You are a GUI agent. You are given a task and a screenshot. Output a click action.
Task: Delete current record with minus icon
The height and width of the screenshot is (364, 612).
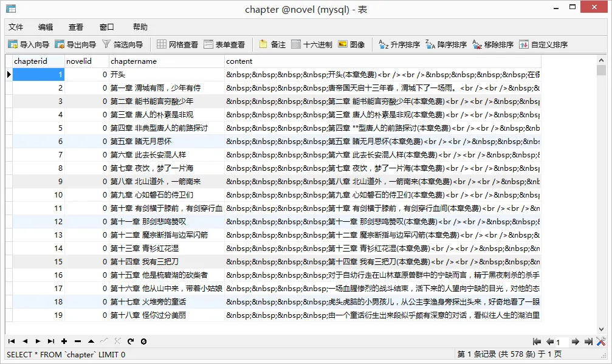[x=78, y=342]
